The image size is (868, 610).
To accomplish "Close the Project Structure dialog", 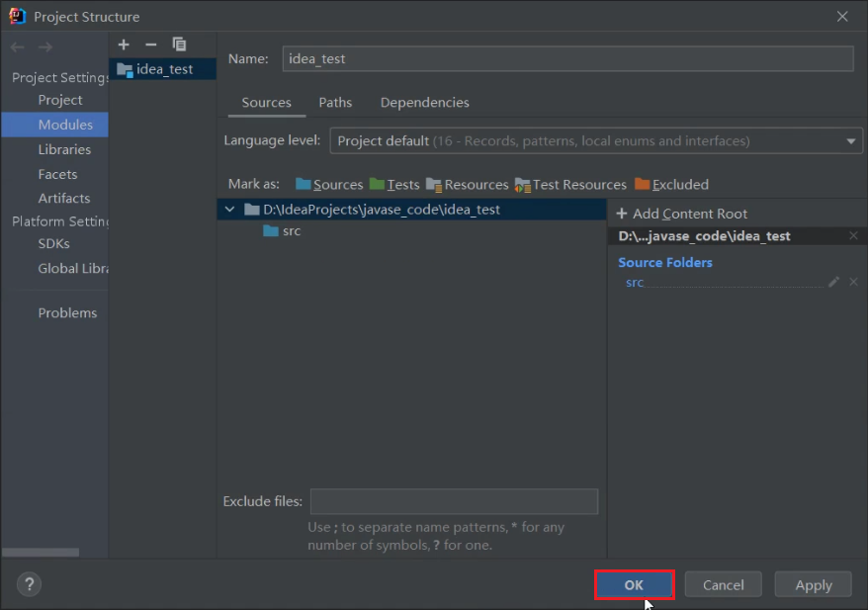I will [842, 17].
